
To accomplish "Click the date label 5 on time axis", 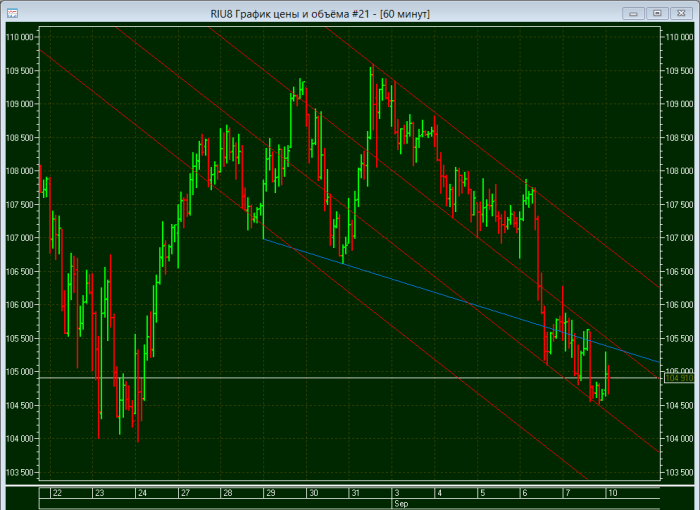I will [x=483, y=493].
